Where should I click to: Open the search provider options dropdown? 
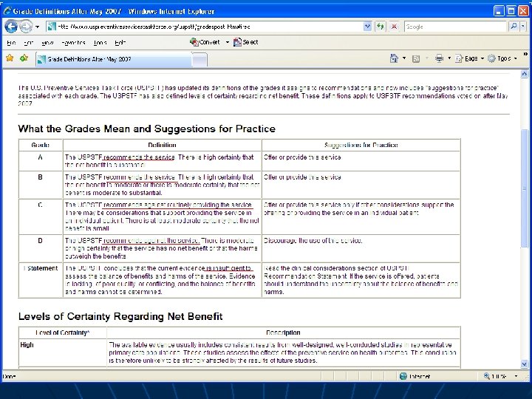tap(523, 27)
